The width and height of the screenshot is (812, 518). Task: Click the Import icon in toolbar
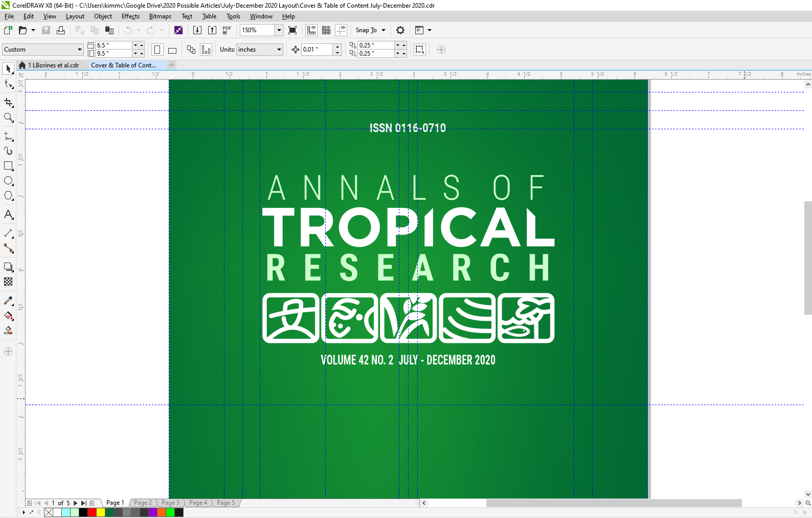click(x=197, y=30)
